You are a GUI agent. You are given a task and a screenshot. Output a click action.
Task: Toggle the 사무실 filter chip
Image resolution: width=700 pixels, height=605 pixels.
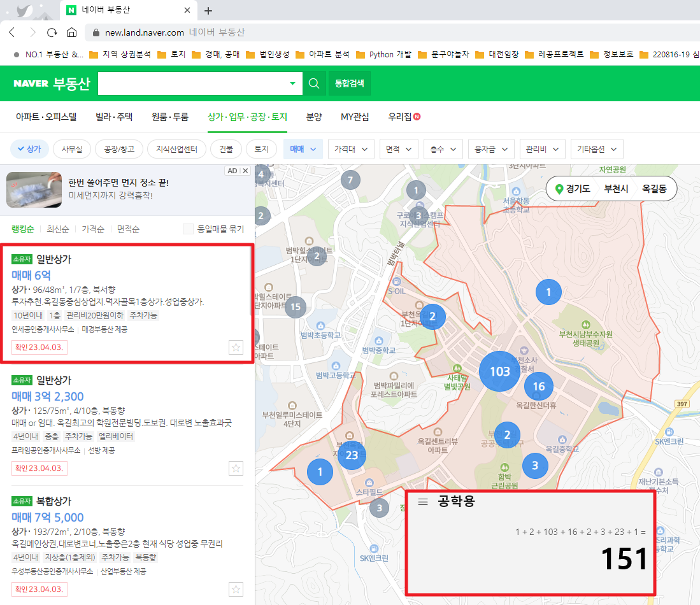tap(72, 149)
